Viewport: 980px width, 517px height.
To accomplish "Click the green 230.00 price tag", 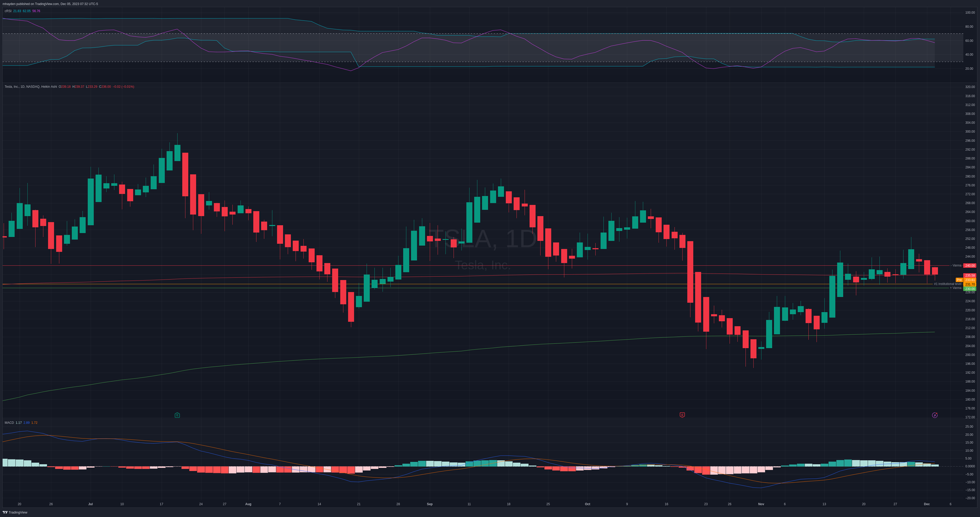I will coord(970,289).
